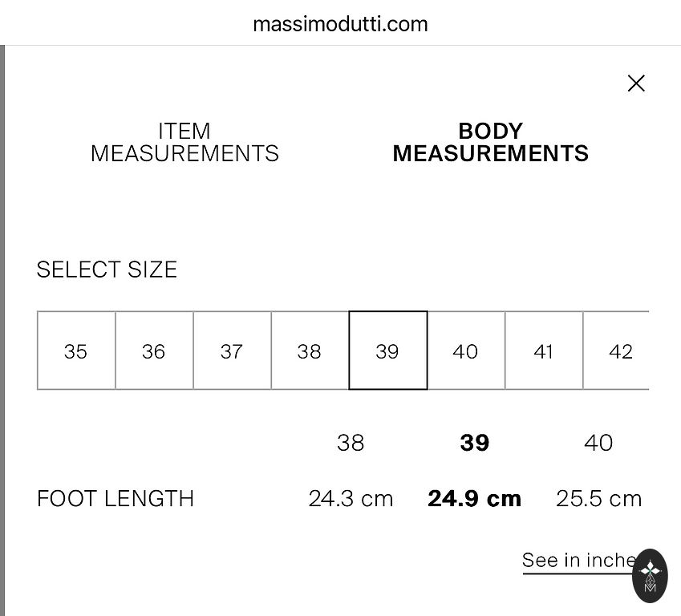Click the See in inches link
681x616 pixels.
click(576, 560)
